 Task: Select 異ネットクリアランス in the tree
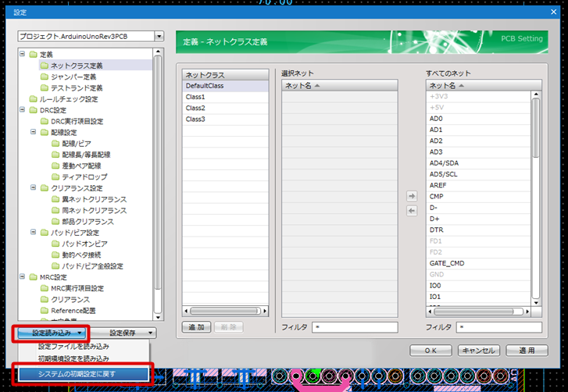pos(95,199)
